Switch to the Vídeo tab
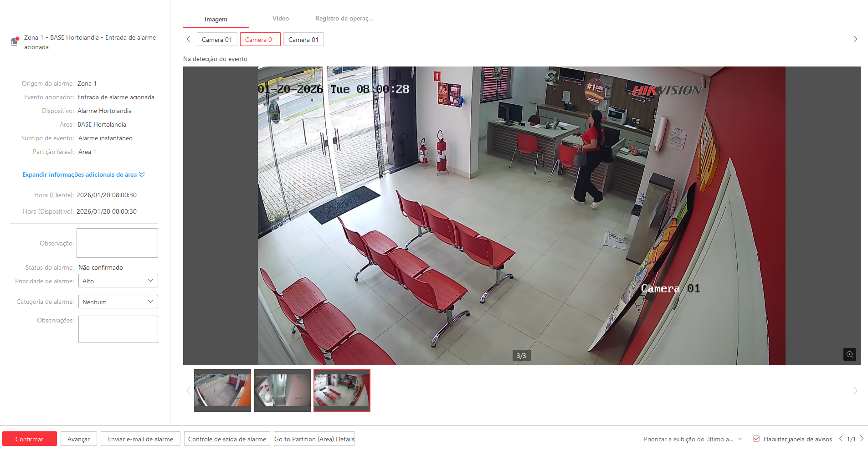Image resolution: width=868 pixels, height=450 pixels. [x=280, y=19]
